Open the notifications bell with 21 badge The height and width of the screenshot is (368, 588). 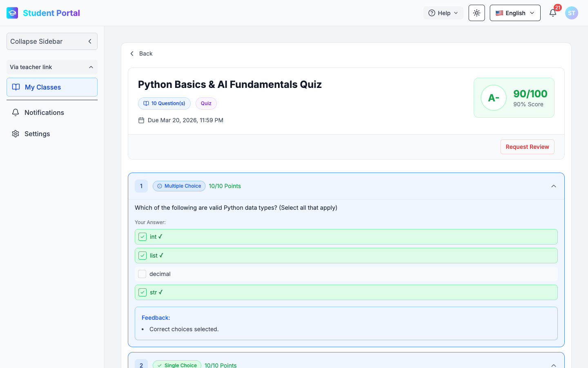[x=553, y=13]
